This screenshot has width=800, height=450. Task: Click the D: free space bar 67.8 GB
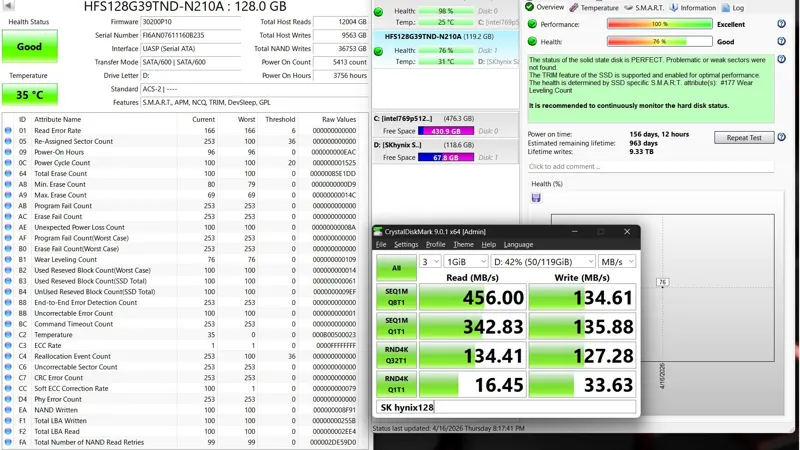(x=446, y=157)
